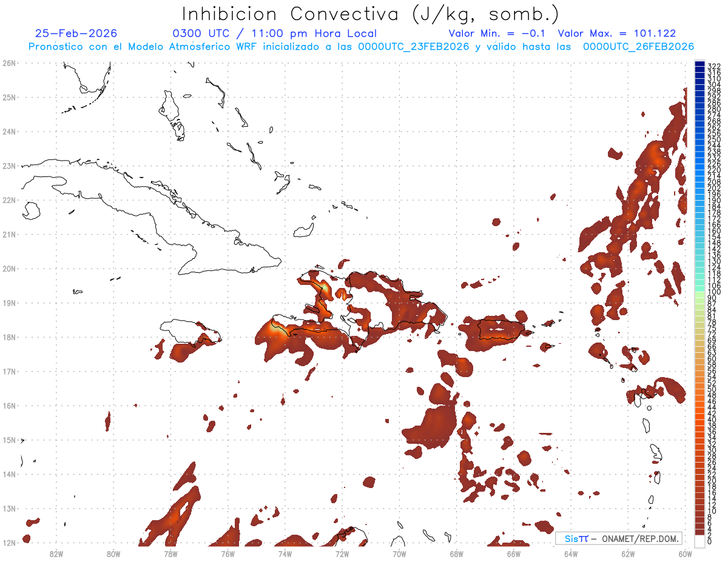Click the 62W longitude label

coord(628,553)
